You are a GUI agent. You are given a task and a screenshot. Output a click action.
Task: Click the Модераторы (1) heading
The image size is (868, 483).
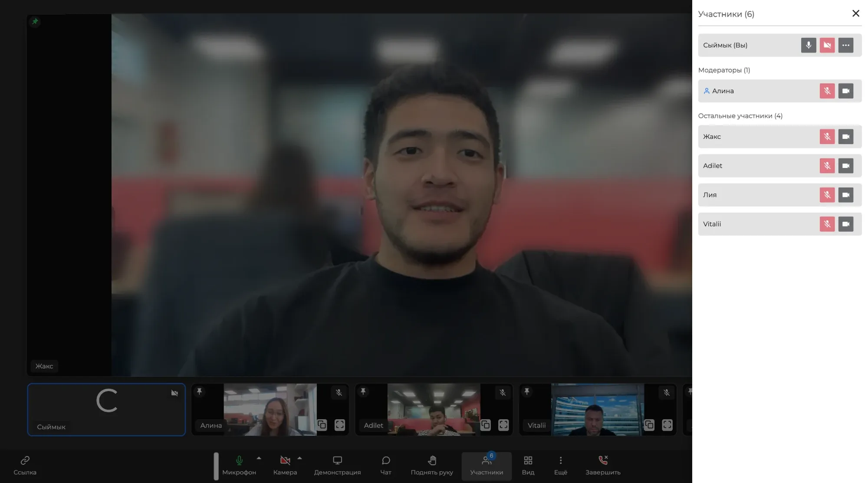coord(724,70)
